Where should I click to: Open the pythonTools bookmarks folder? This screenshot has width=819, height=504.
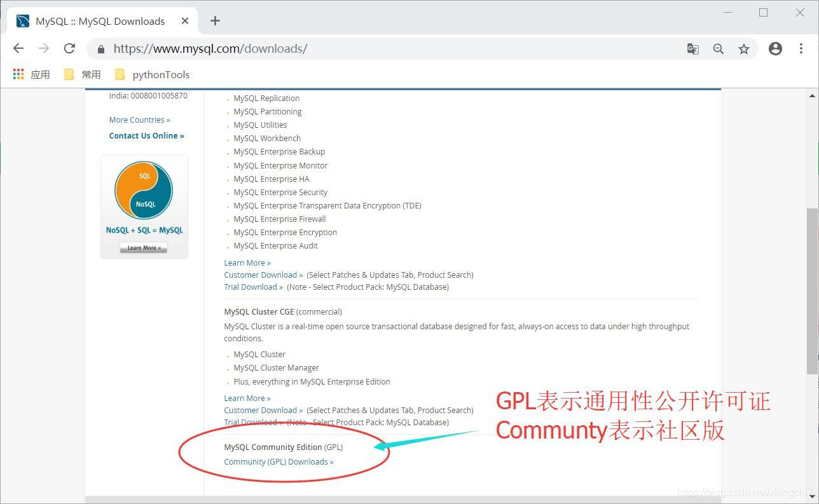[152, 74]
